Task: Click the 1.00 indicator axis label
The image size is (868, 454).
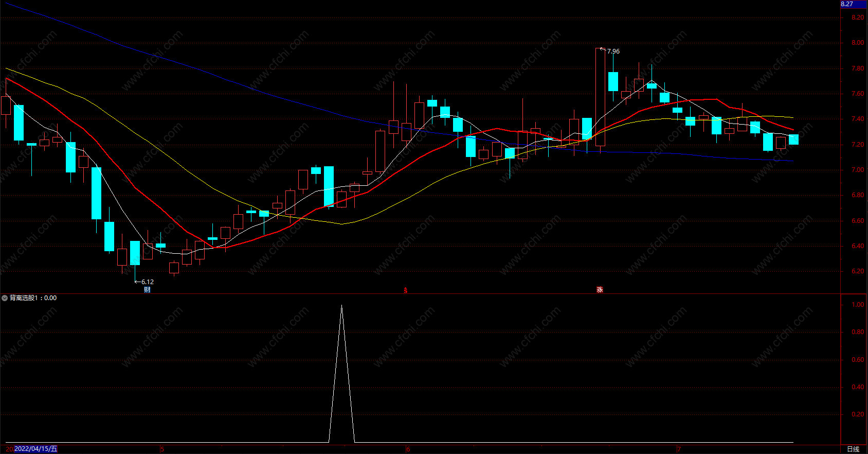Action: click(858, 305)
